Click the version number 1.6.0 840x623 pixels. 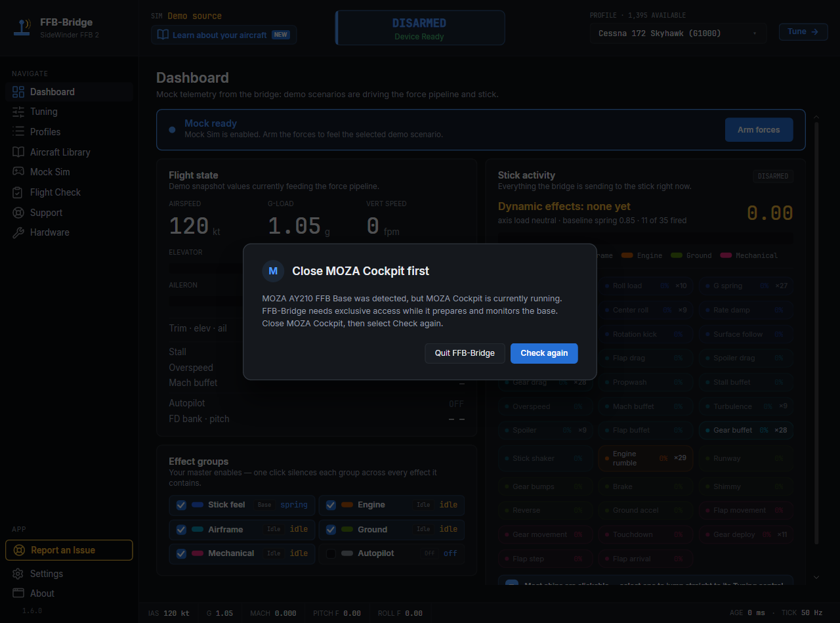point(32,611)
